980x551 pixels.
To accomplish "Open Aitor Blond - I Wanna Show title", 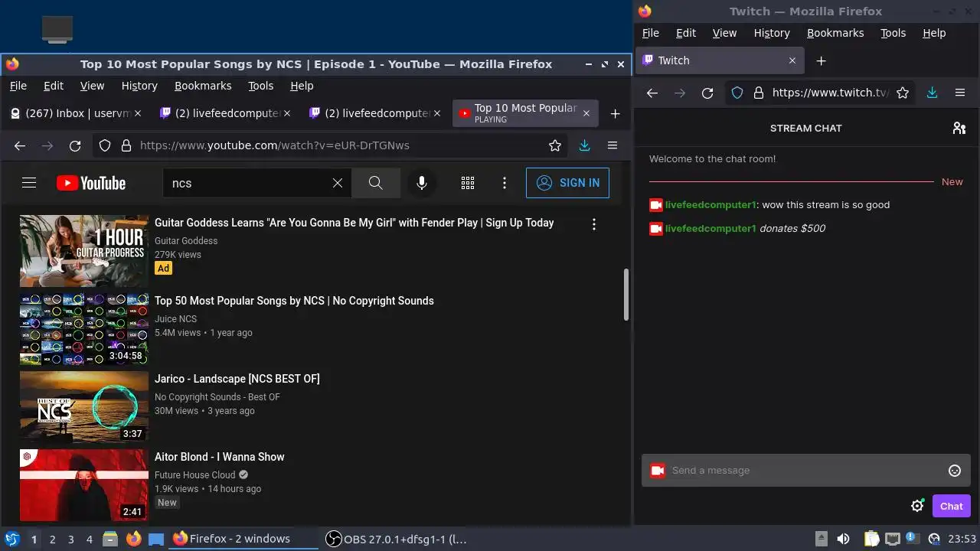I will tap(220, 457).
